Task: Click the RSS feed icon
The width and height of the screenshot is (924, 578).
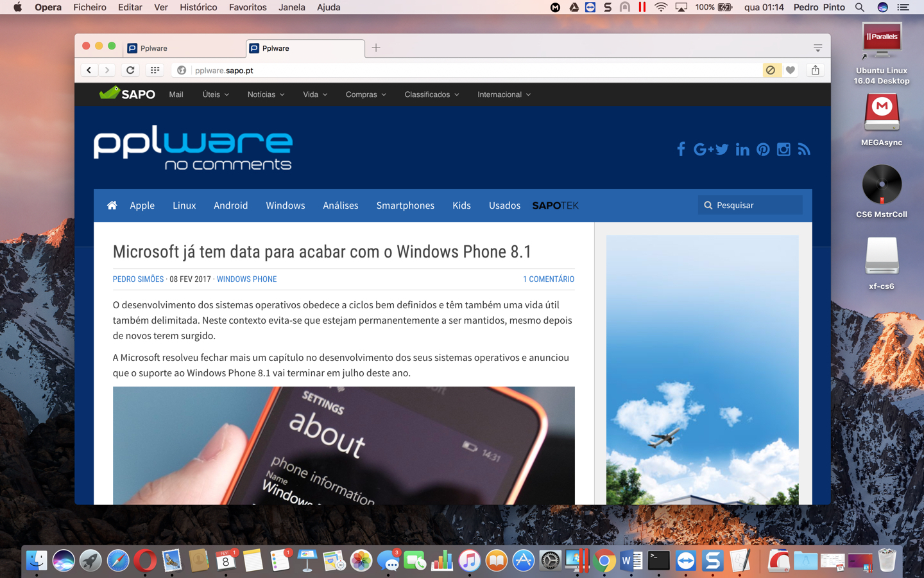Action: click(x=804, y=150)
